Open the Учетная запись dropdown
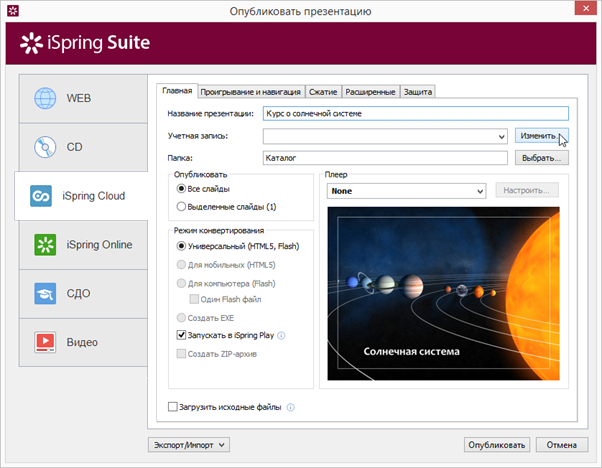 coord(385,136)
